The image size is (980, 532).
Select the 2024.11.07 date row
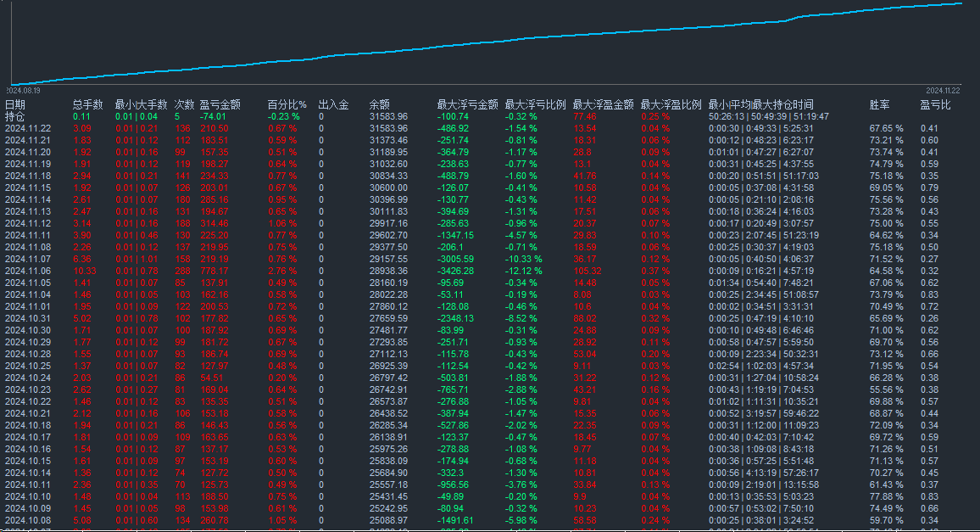pos(28,259)
